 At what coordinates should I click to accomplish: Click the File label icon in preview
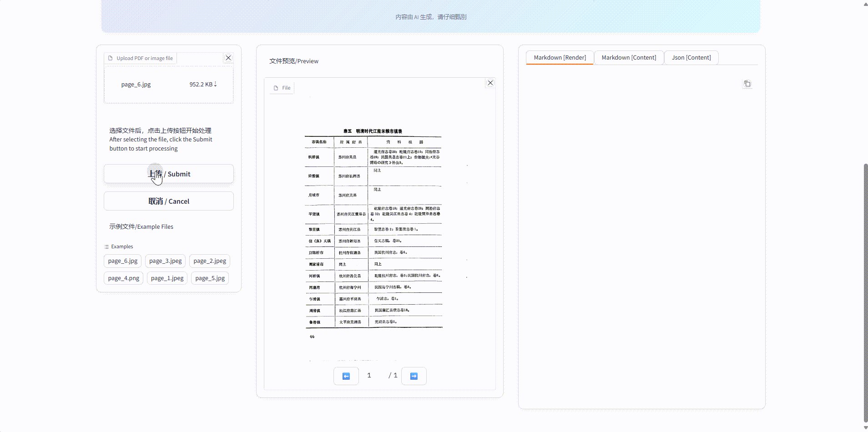(276, 88)
